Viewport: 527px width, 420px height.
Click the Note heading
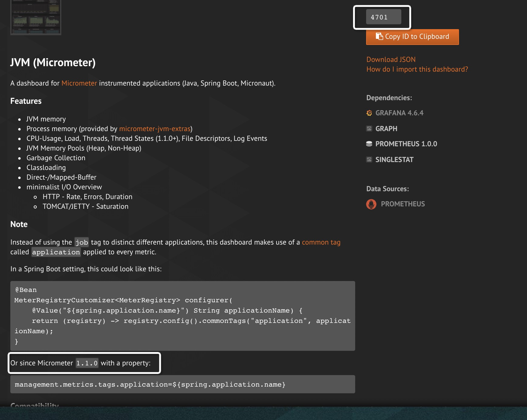pos(19,224)
